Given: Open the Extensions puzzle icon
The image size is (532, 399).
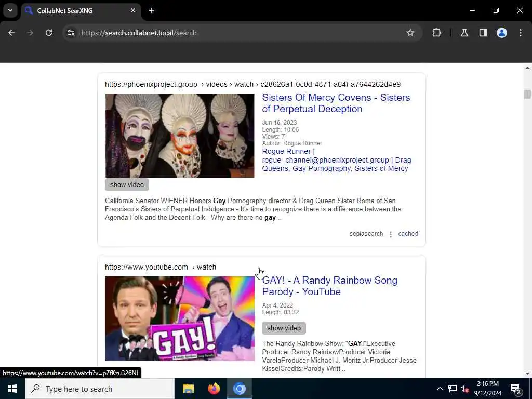Looking at the screenshot, I should [x=436, y=33].
